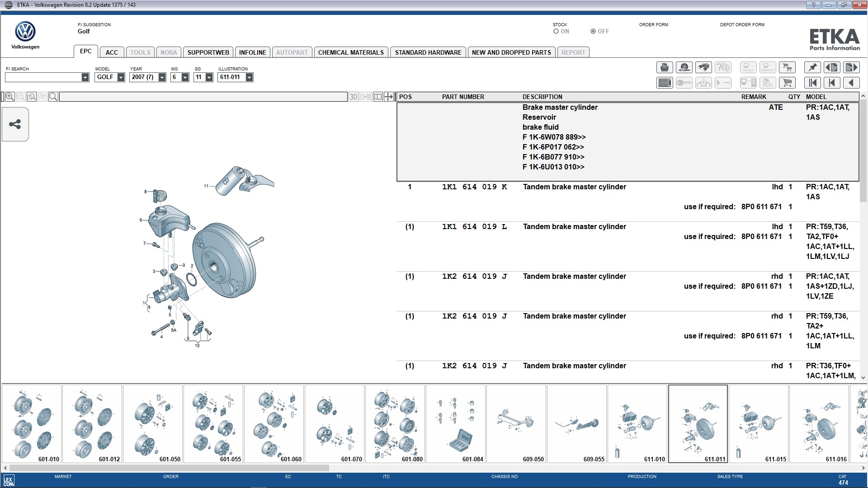
Task: Click the thumbnail strip scroll right arrow
Action: point(863,468)
